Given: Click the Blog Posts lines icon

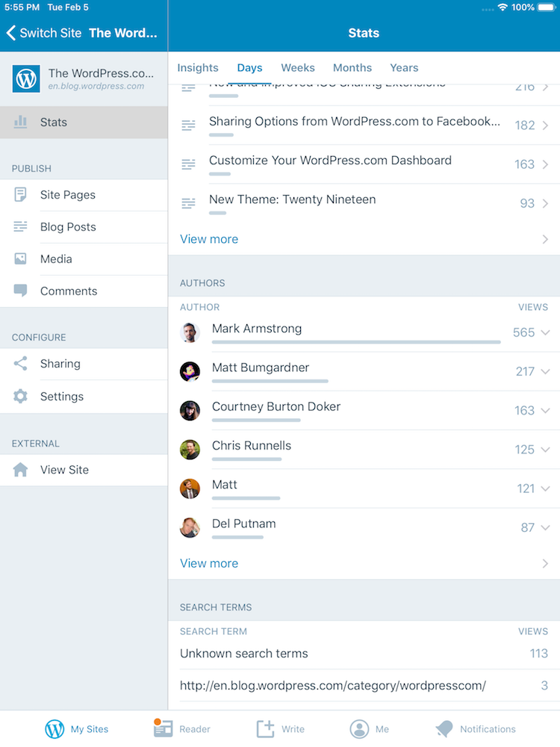Looking at the screenshot, I should point(20,226).
